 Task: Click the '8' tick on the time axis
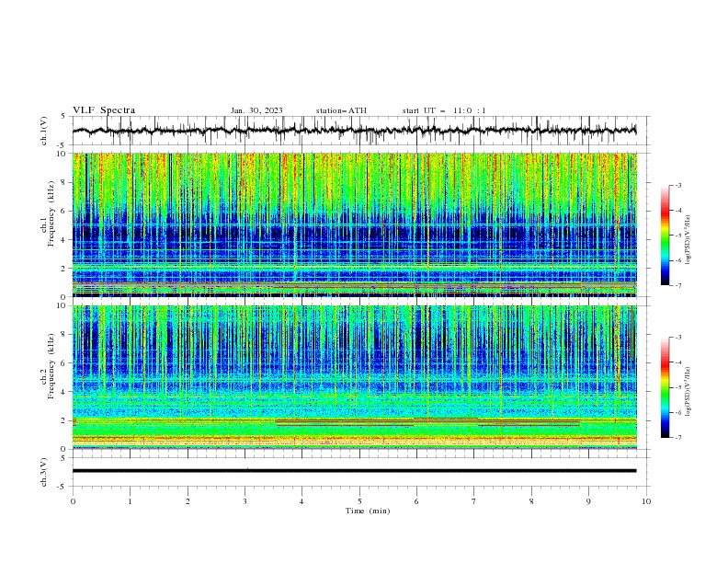click(x=531, y=501)
